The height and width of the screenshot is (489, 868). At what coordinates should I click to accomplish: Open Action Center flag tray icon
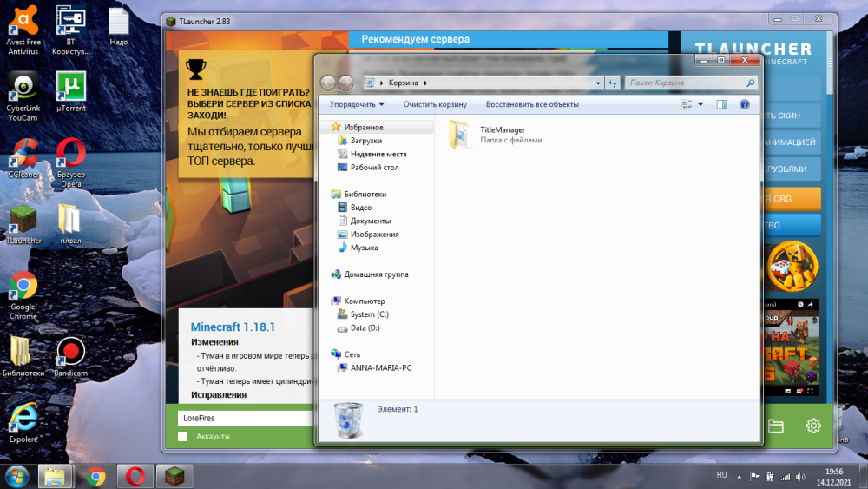(754, 476)
